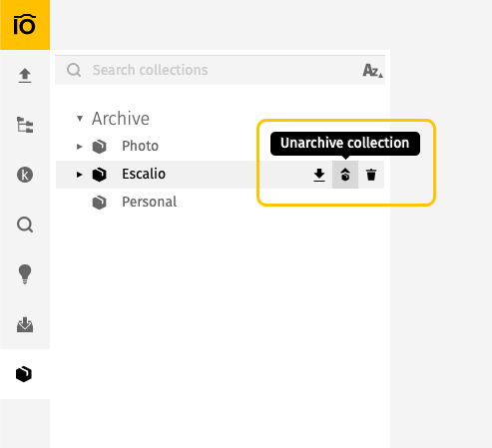
Task: Click the Personal collection box icon
Action: pos(99,203)
